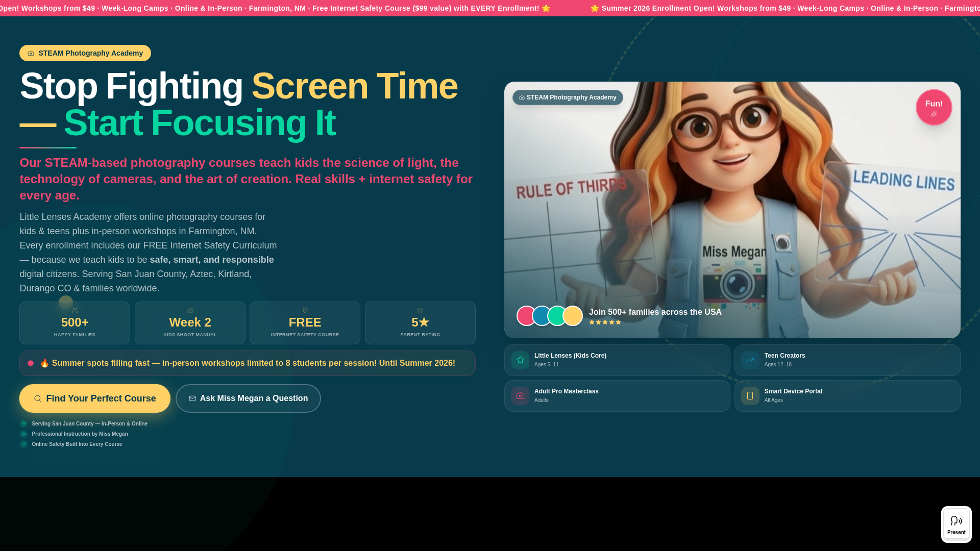Click the 5★ Parent Rating stat

pos(420,323)
